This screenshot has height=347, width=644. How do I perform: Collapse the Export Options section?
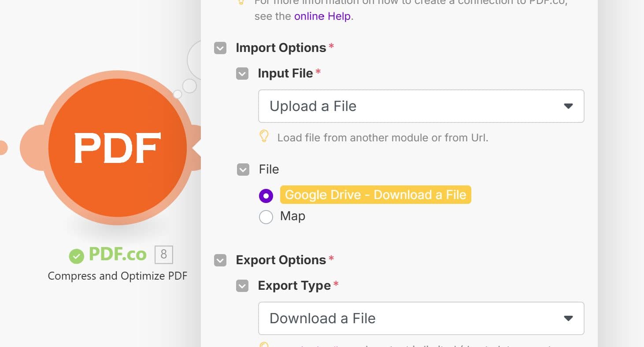point(220,260)
